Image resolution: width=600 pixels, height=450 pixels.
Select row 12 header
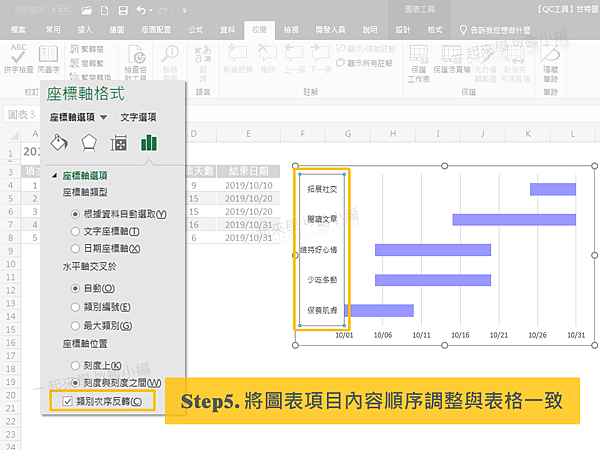pos(10,290)
